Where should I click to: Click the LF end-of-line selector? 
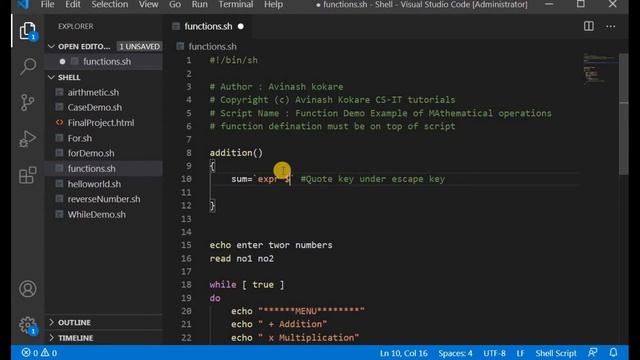[x=520, y=353]
